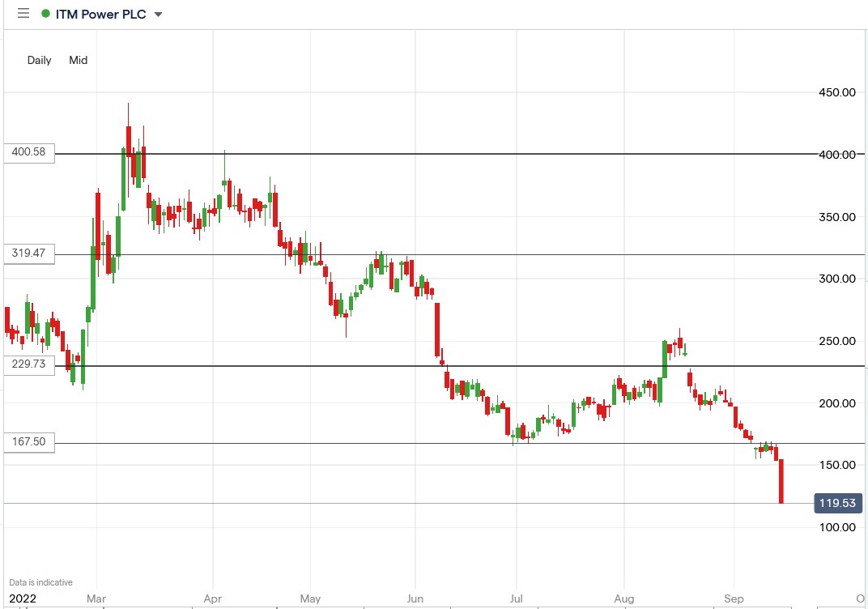Click the tall red candle near September
Screen dimensions: 868x609
coord(781,479)
